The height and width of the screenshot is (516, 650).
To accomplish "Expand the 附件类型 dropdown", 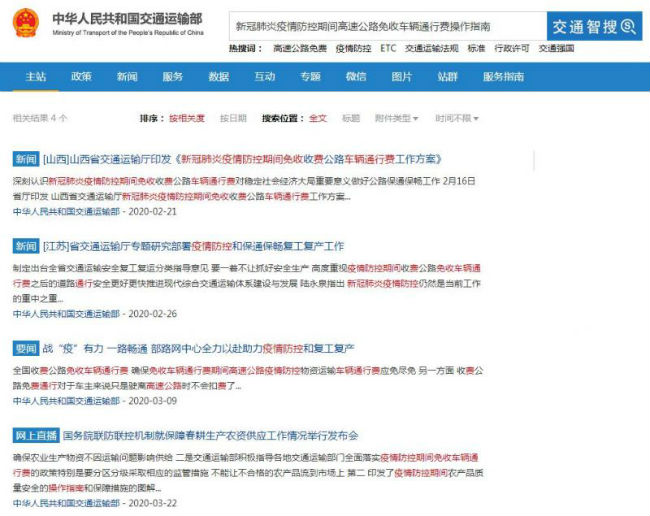I will [396, 119].
